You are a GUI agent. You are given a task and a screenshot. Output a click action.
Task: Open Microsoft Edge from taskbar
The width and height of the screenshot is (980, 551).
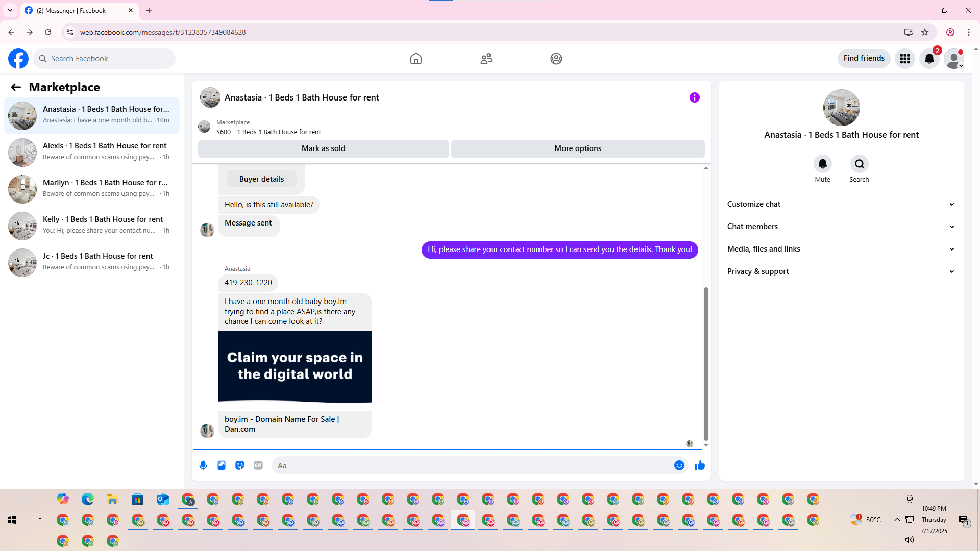tap(88, 499)
